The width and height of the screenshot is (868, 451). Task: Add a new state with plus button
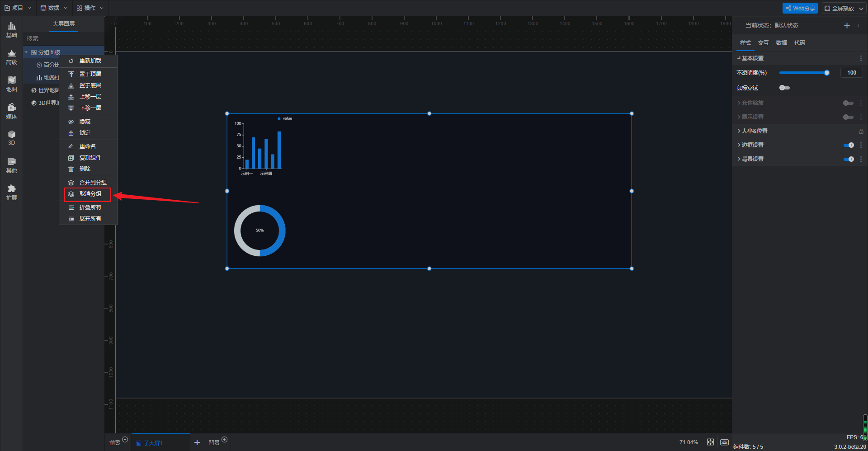(x=847, y=25)
